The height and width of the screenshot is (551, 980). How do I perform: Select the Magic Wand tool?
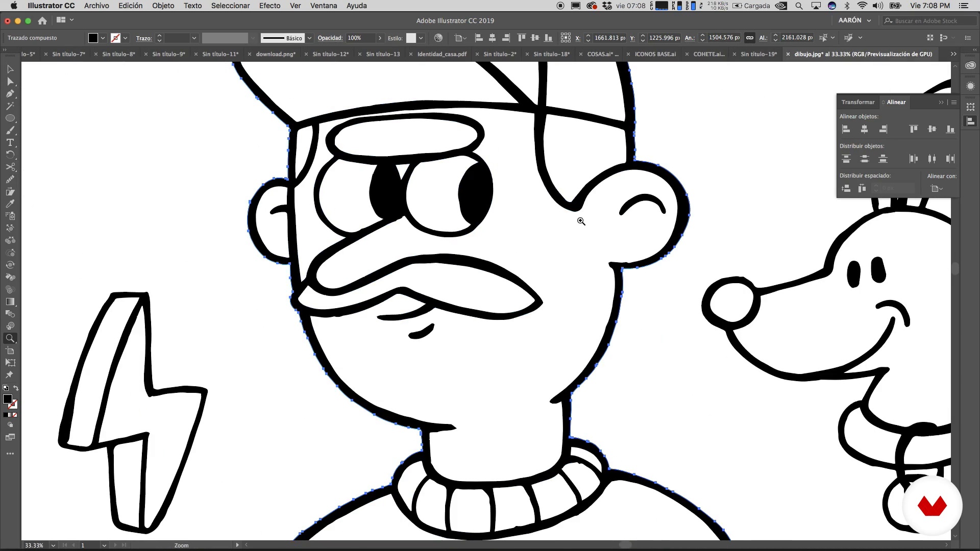tap(10, 106)
